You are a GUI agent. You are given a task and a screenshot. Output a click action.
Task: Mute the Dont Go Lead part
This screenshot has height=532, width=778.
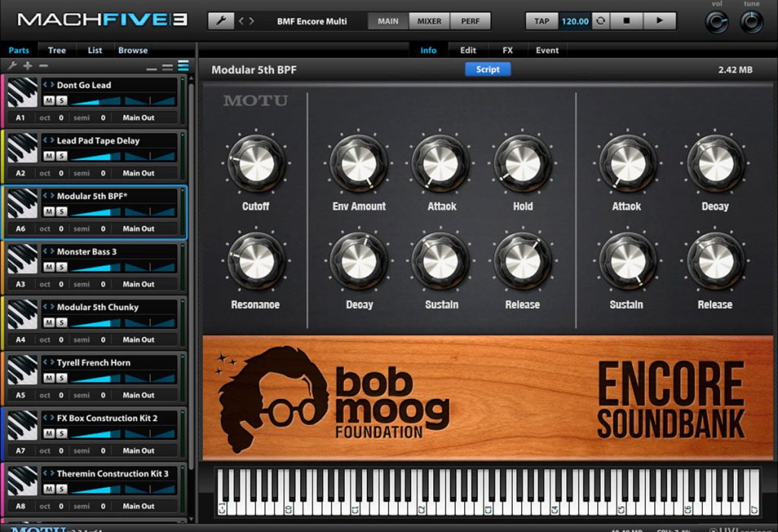coord(49,101)
